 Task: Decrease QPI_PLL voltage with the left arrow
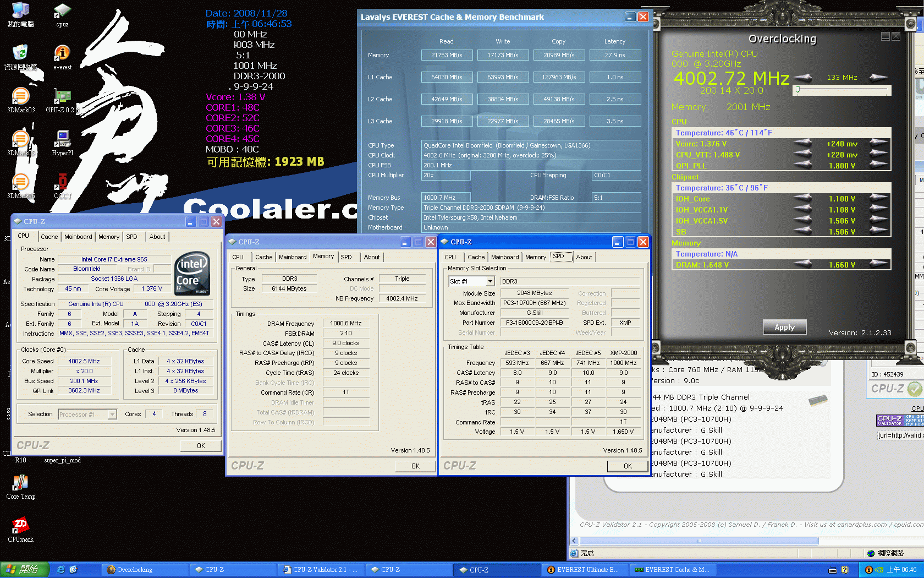pos(803,165)
